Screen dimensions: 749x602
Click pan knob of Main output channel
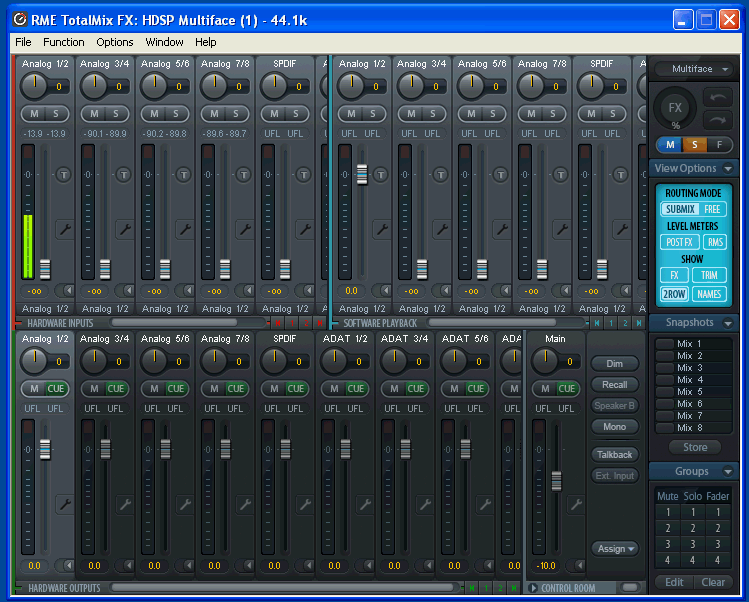pos(545,361)
